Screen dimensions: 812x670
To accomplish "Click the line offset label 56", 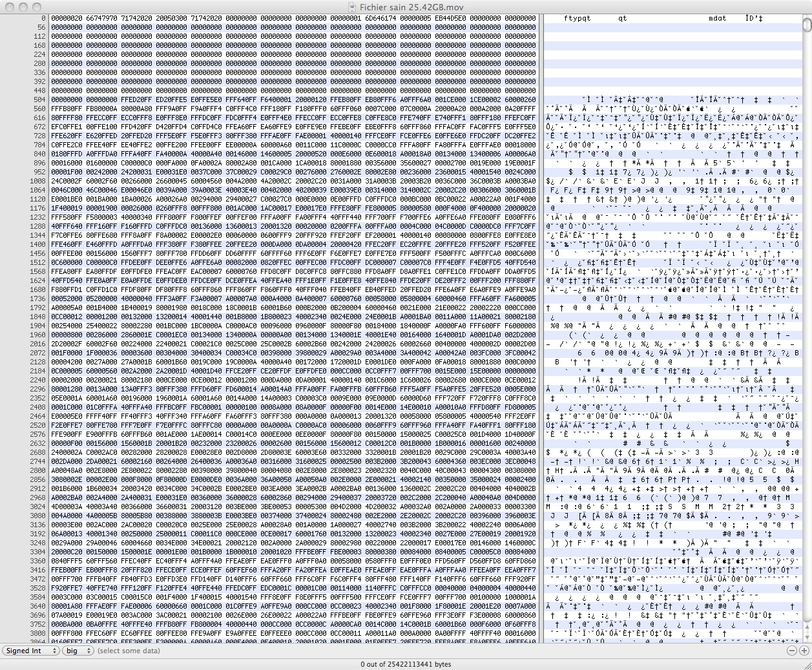I will (41, 27).
